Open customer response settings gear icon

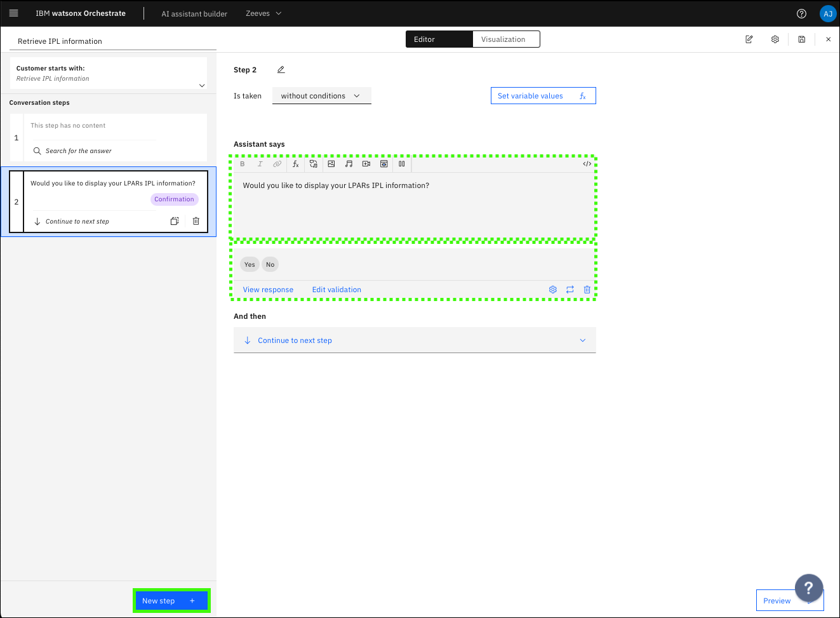pyautogui.click(x=553, y=290)
